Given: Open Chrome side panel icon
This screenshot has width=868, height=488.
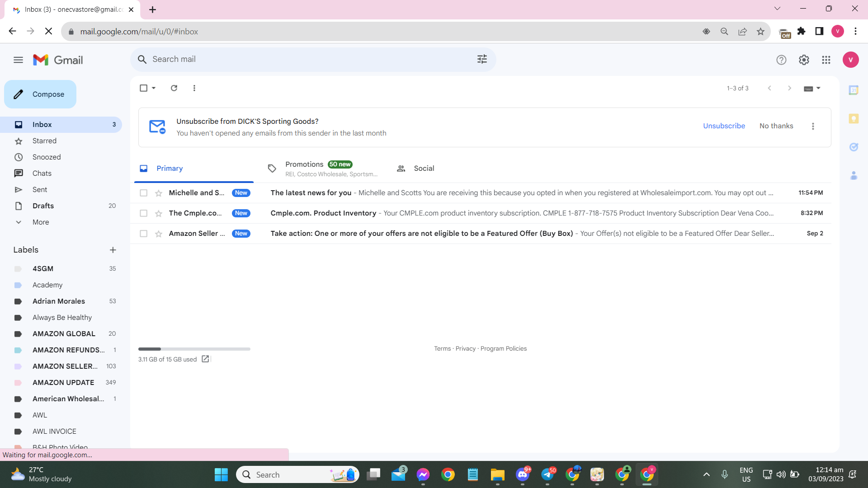Looking at the screenshot, I should (819, 31).
